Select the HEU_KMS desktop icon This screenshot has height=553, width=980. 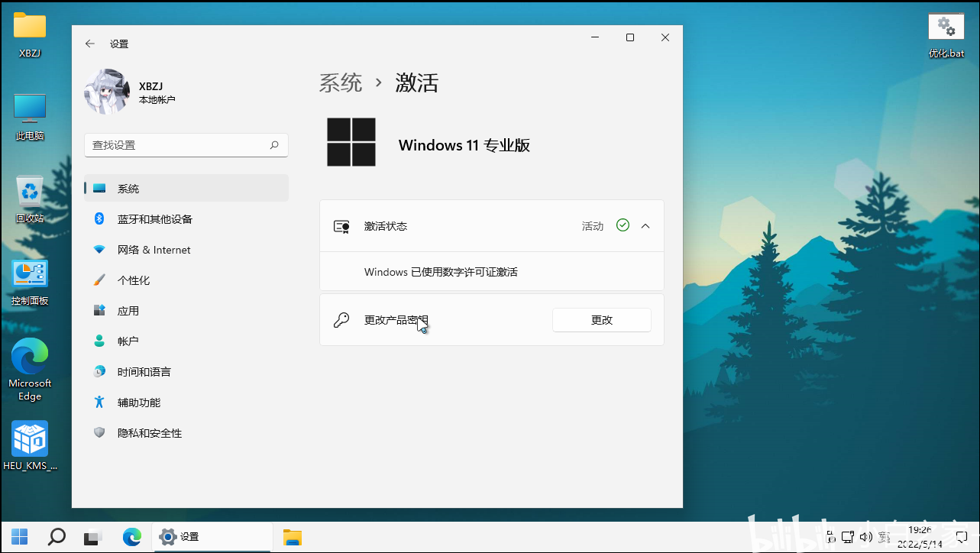click(30, 445)
